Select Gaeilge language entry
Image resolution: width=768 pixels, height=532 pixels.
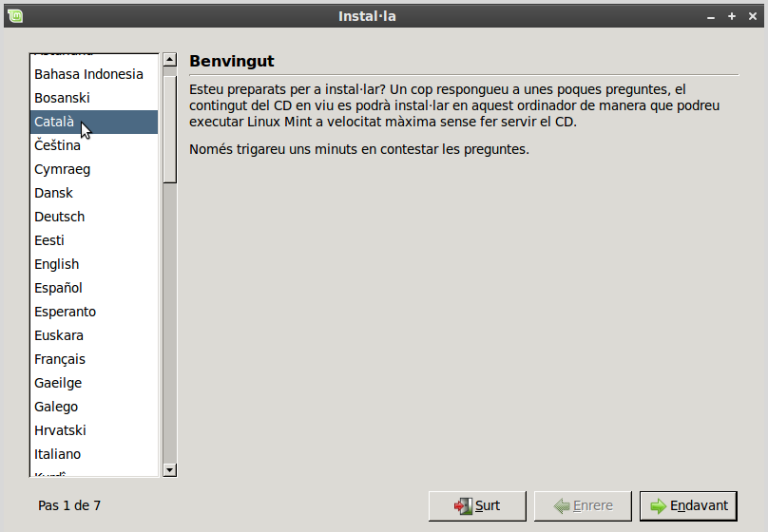click(94, 383)
